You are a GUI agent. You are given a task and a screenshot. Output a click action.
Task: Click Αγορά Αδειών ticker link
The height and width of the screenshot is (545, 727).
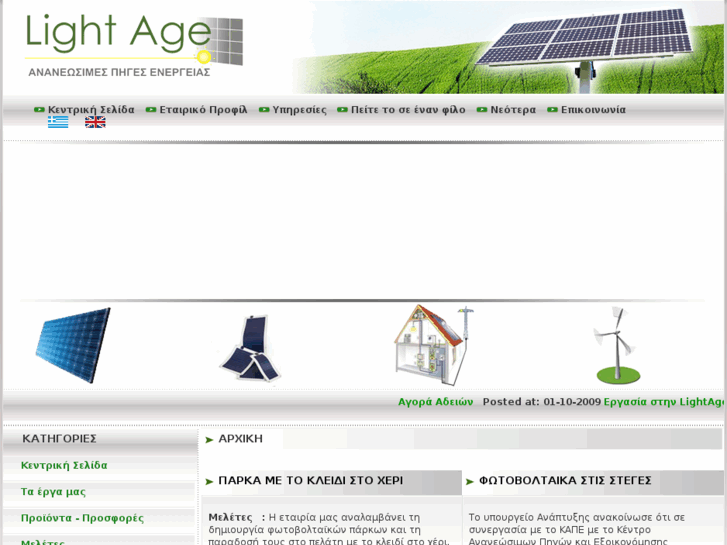pos(435,402)
